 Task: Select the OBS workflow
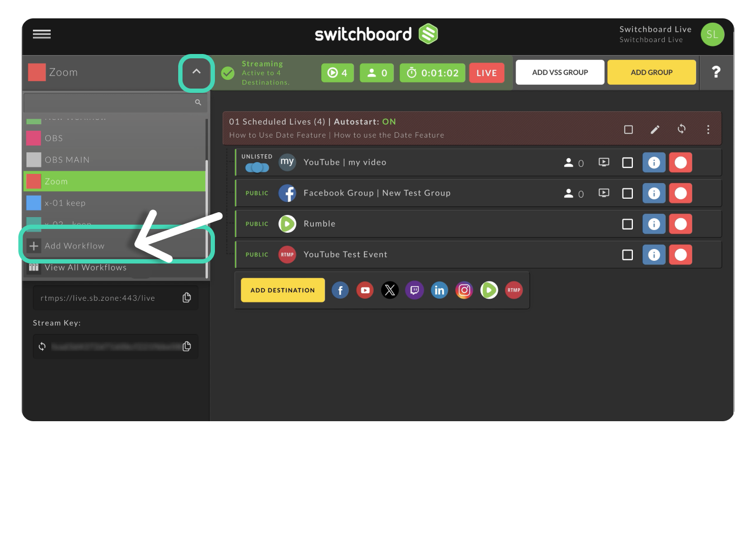coord(114,138)
